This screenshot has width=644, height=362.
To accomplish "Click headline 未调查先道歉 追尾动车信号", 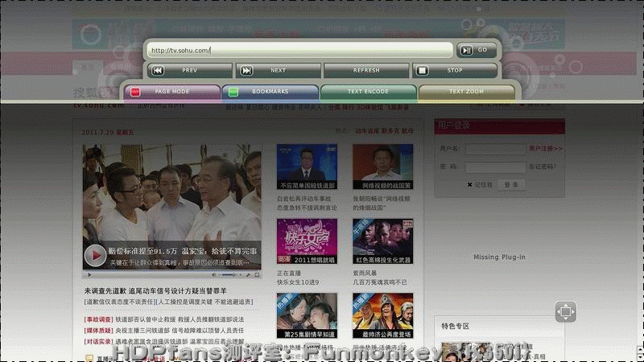I will 155,290.
